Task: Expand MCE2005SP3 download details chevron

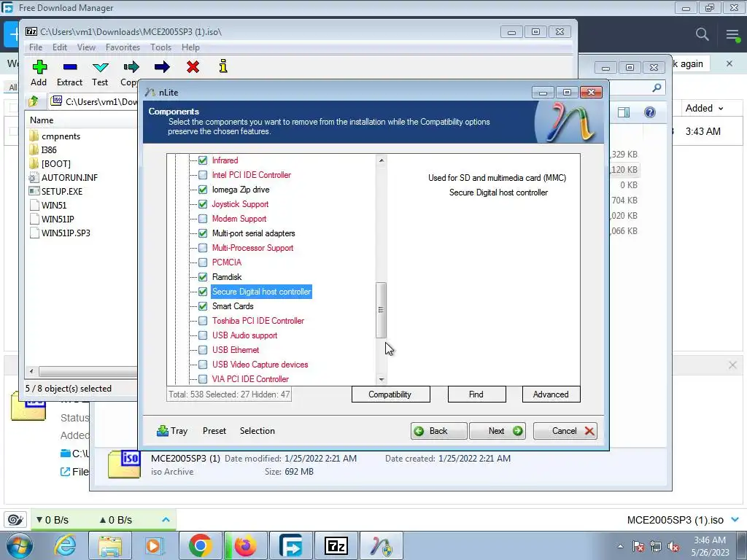Action: [x=735, y=519]
